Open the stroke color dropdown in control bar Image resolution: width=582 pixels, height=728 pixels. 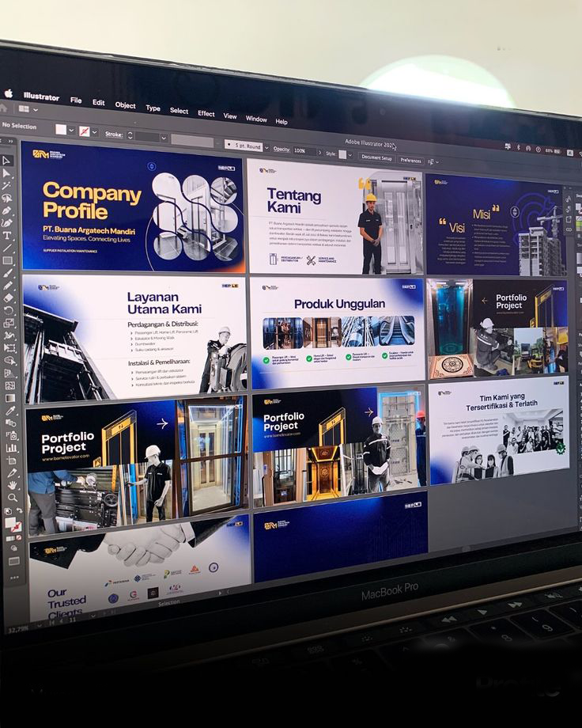point(94,132)
